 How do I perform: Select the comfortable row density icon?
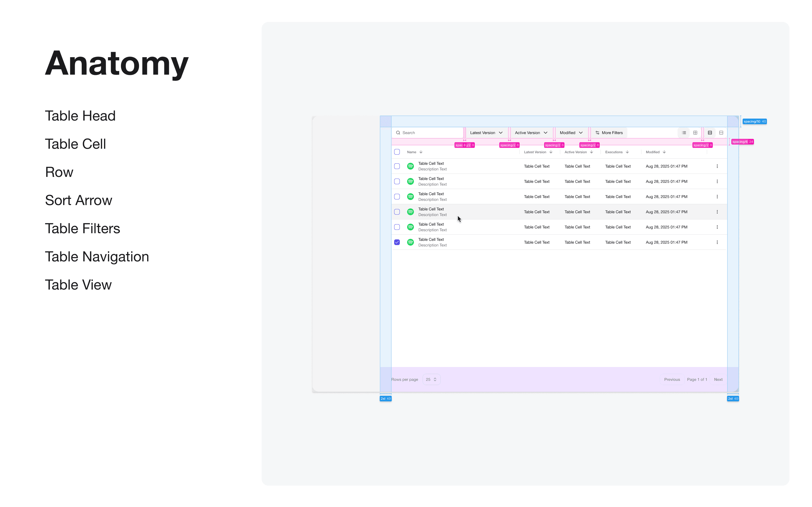pos(721,133)
